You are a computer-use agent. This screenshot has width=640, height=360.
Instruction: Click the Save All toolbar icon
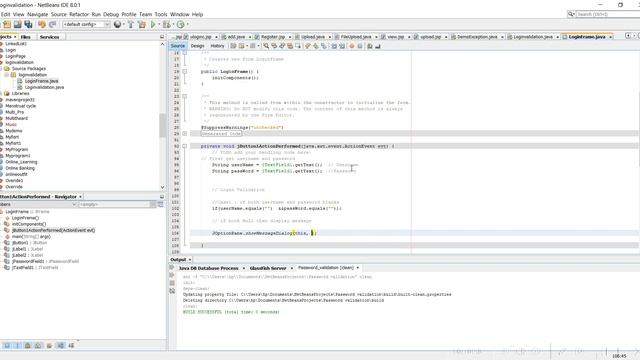tap(28, 24)
